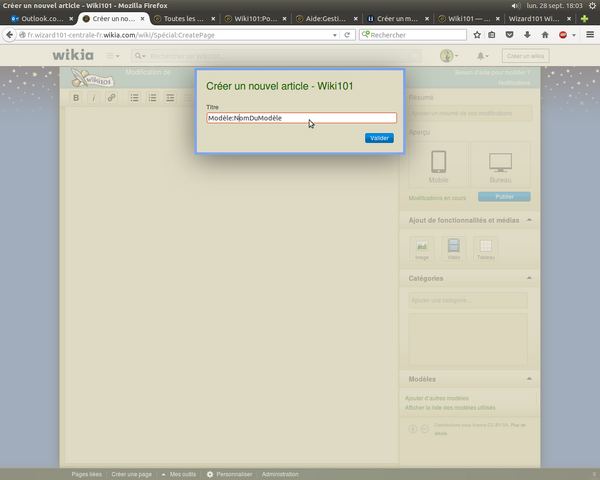The image size is (600, 480).
Task: Open the adblock dropdown arrow
Action: pyautogui.click(x=574, y=35)
